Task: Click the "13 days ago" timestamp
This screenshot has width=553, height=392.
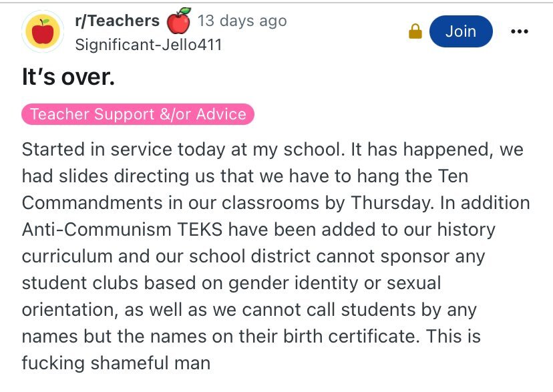Action: click(242, 21)
